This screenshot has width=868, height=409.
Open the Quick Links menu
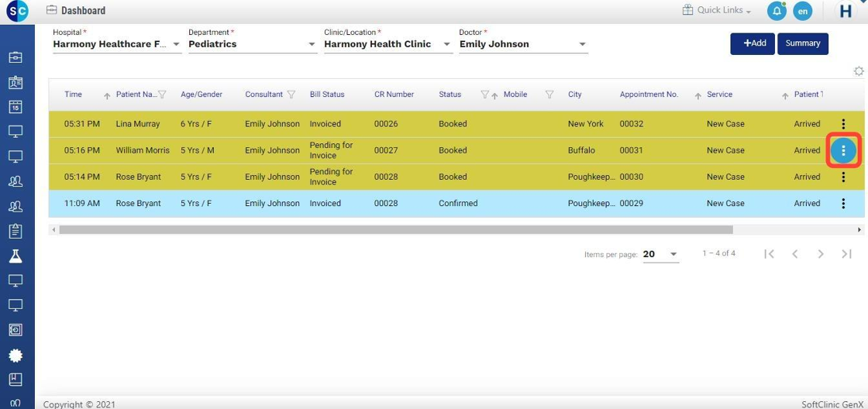pos(717,11)
